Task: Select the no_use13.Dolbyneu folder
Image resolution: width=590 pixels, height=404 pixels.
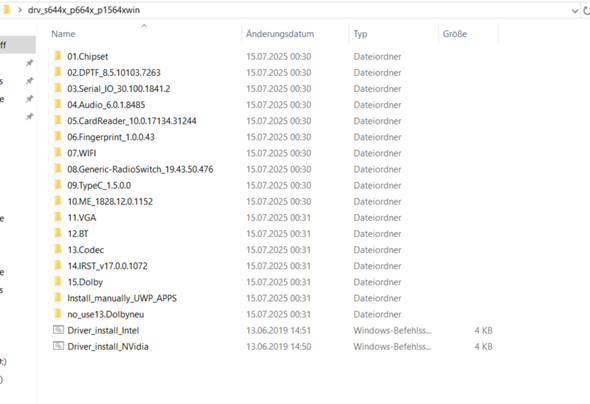Action: coord(105,314)
